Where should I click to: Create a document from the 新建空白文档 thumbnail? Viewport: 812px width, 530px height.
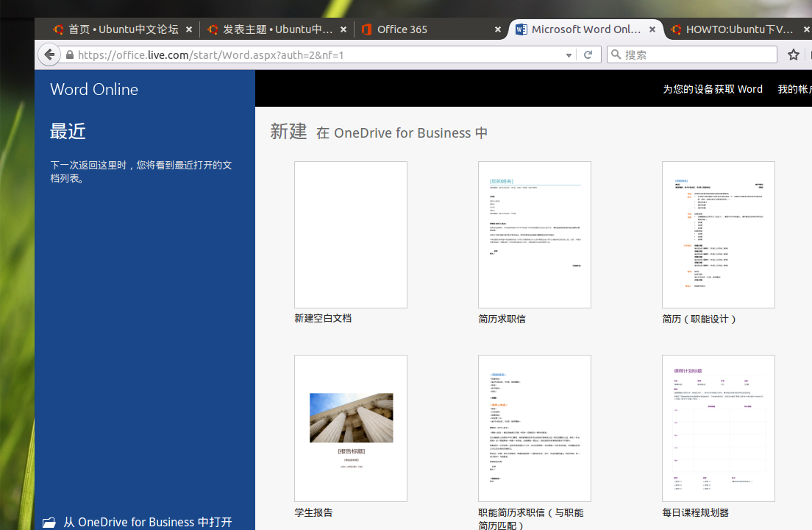351,235
